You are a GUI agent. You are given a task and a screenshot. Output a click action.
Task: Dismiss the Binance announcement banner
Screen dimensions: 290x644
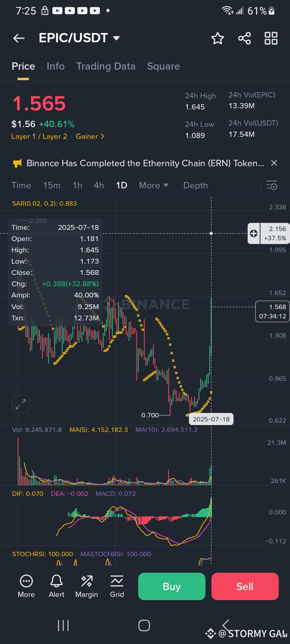(x=274, y=163)
